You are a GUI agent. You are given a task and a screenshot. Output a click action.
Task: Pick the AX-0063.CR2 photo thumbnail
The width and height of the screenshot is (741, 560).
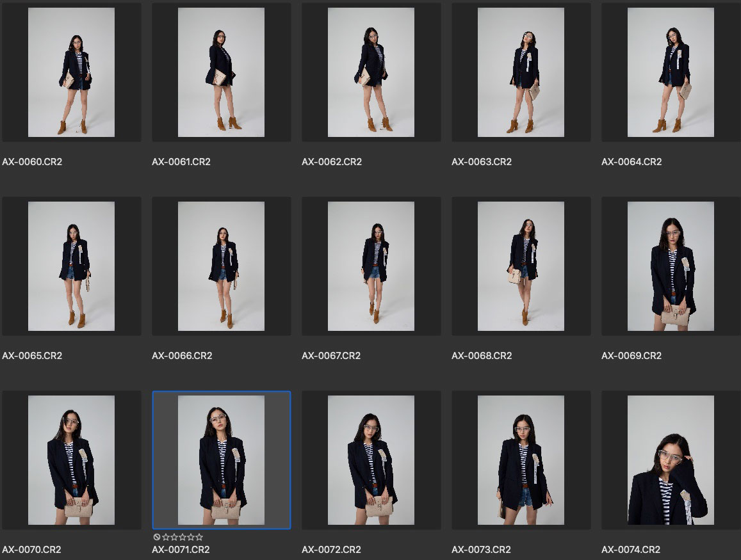[x=521, y=72]
